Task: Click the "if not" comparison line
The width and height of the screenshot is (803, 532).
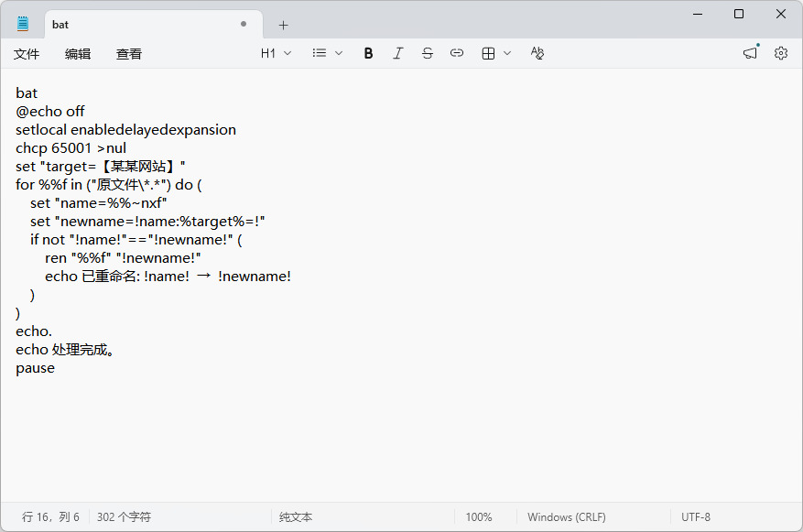Action: [x=136, y=240]
